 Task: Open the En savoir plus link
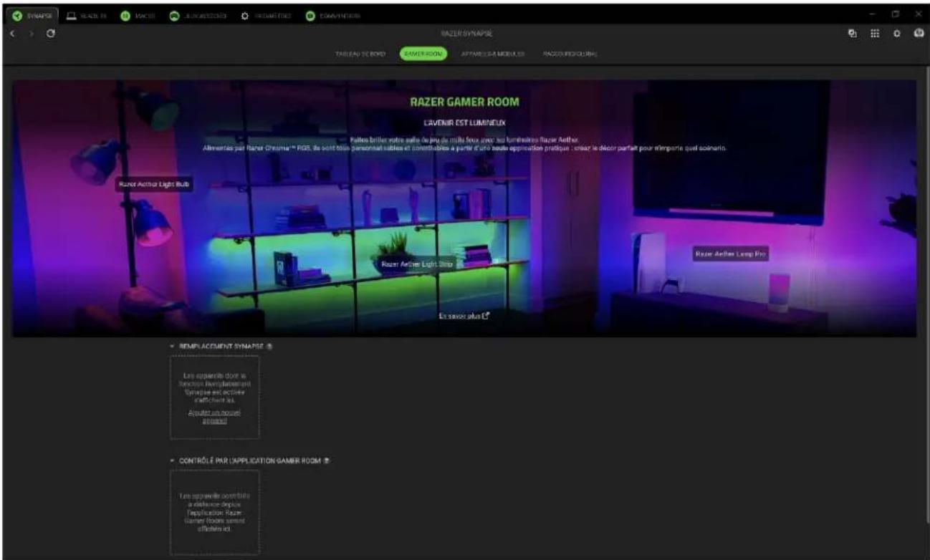pos(464,316)
